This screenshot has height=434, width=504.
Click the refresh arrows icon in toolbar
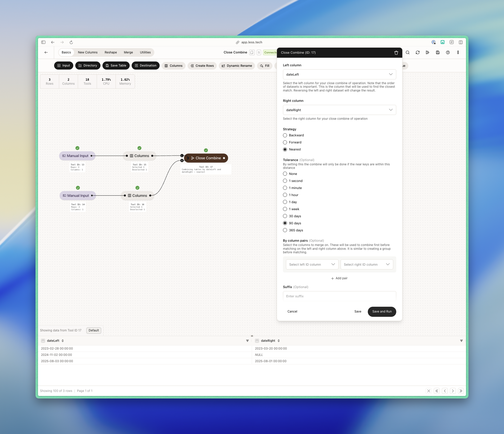coord(418,52)
